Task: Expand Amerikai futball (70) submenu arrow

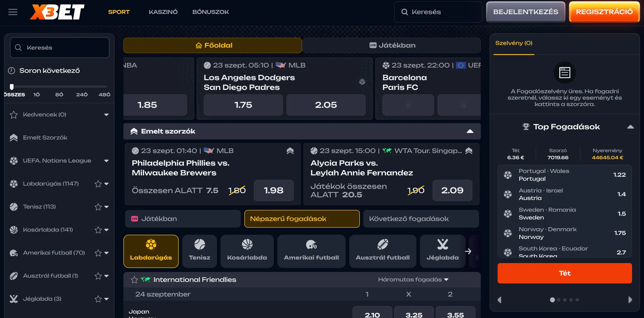Action: pos(107,253)
